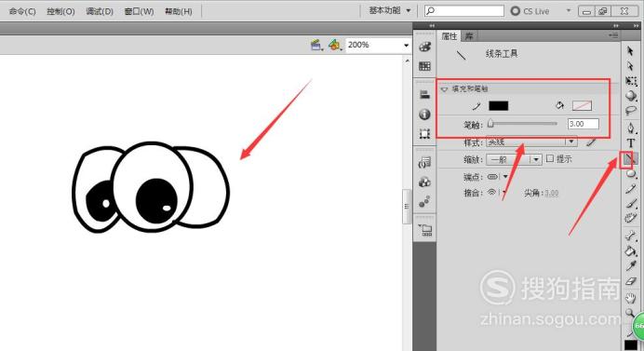Click the edit stroke style pencil button
644x351 pixels.
pyautogui.click(x=591, y=142)
